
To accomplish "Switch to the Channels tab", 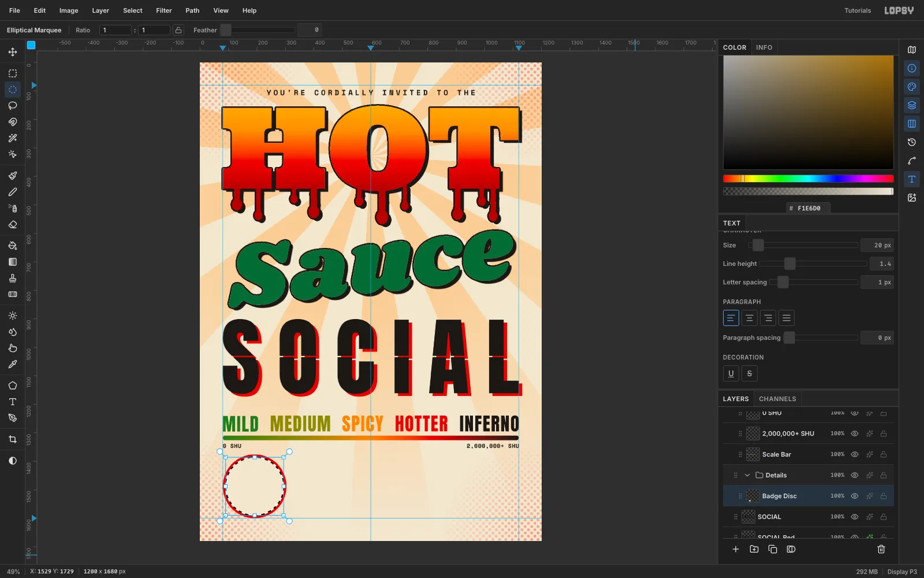I will [777, 399].
